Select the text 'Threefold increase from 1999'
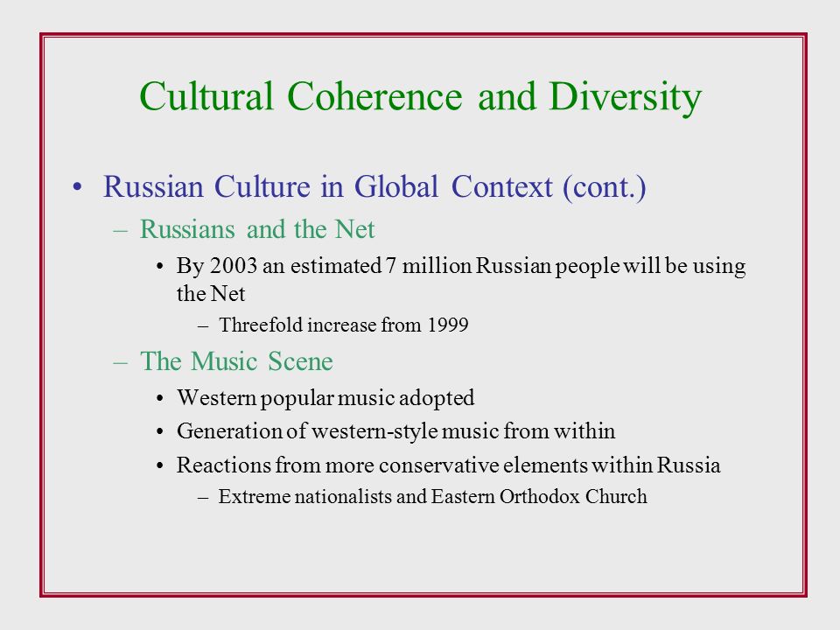840x630 pixels. coord(343,325)
